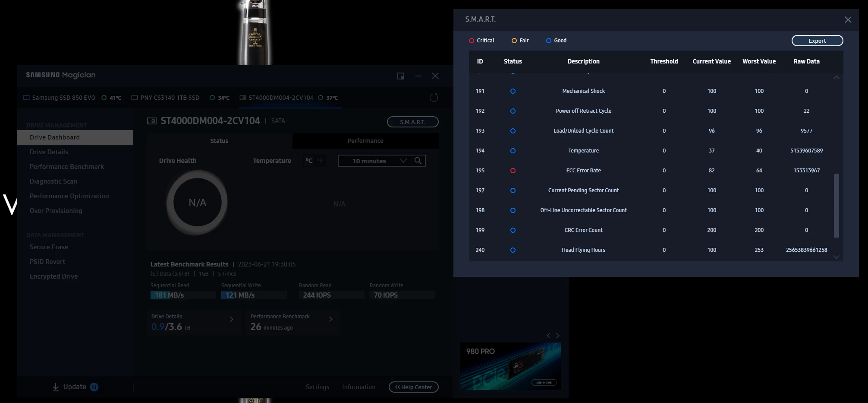The height and width of the screenshot is (403, 868).
Task: Open PSID Revert in sidebar
Action: coord(47,262)
